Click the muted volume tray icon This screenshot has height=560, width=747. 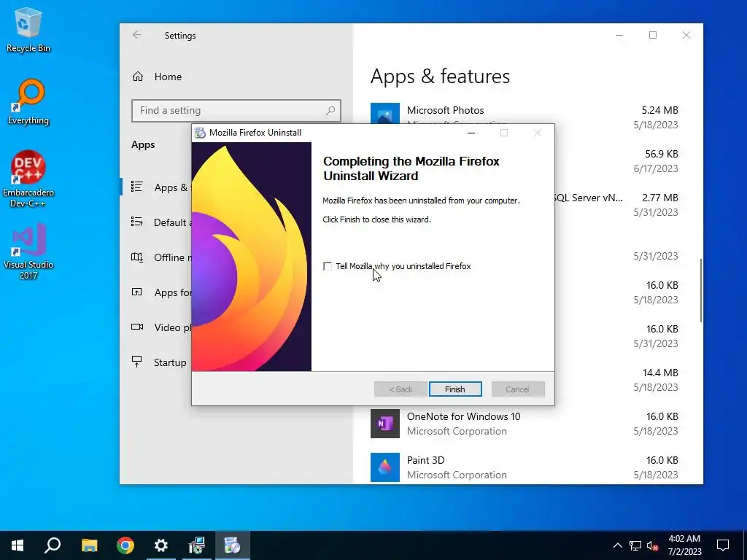click(653, 545)
